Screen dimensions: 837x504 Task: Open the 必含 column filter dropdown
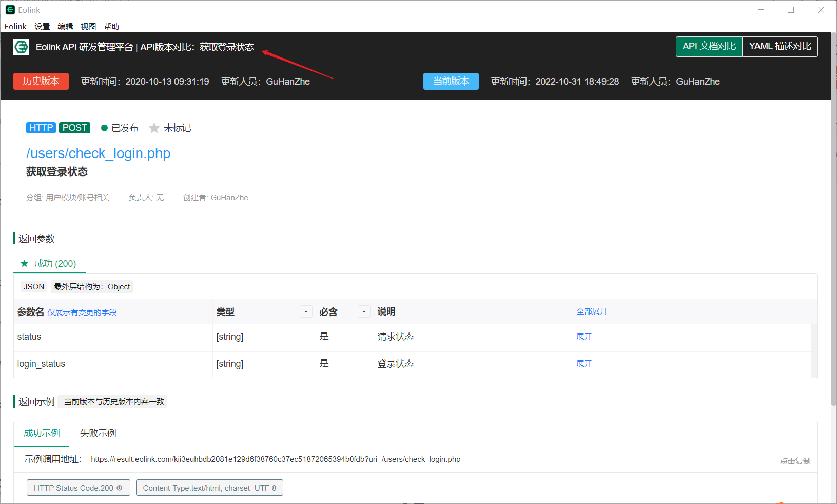click(364, 312)
